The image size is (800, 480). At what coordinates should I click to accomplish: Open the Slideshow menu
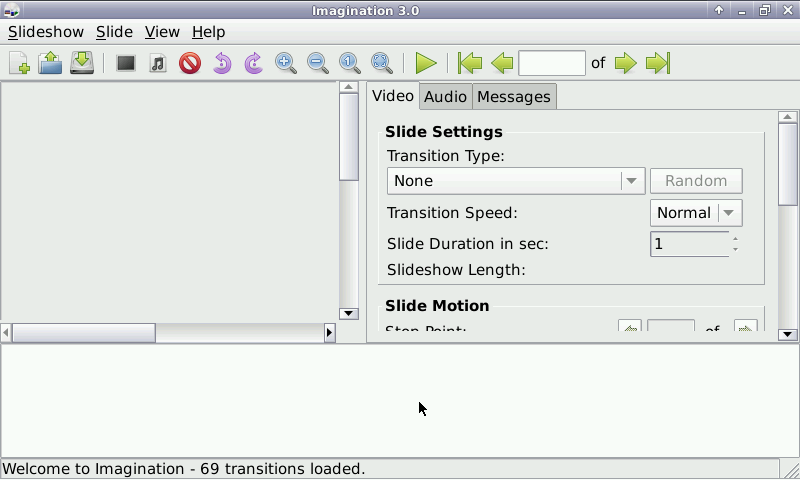click(46, 32)
